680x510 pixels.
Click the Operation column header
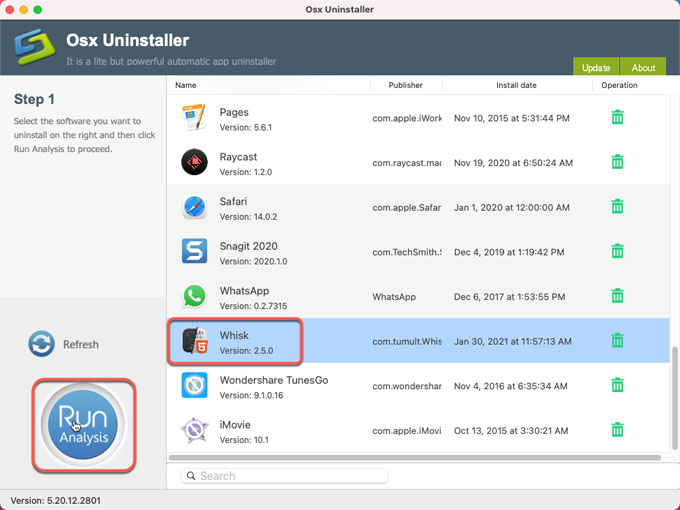(619, 85)
